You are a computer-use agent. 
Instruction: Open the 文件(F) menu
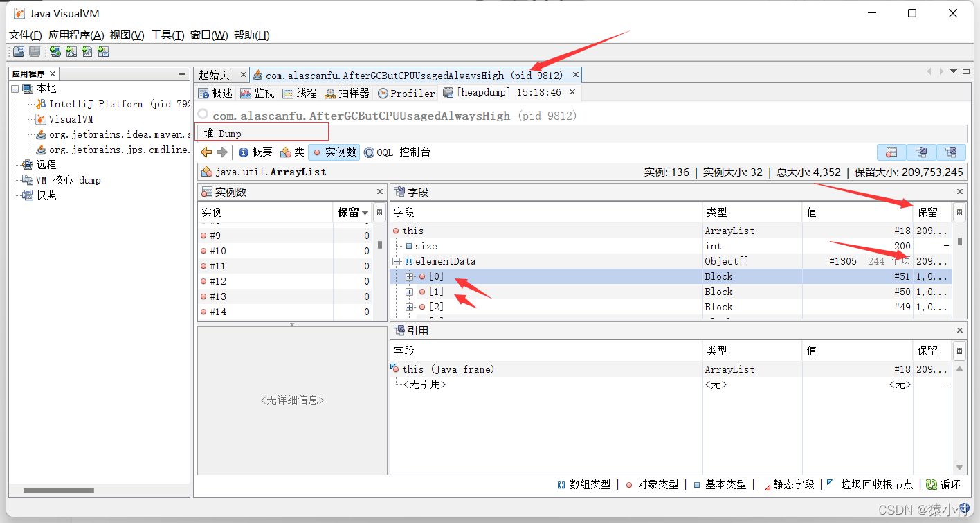(x=26, y=35)
